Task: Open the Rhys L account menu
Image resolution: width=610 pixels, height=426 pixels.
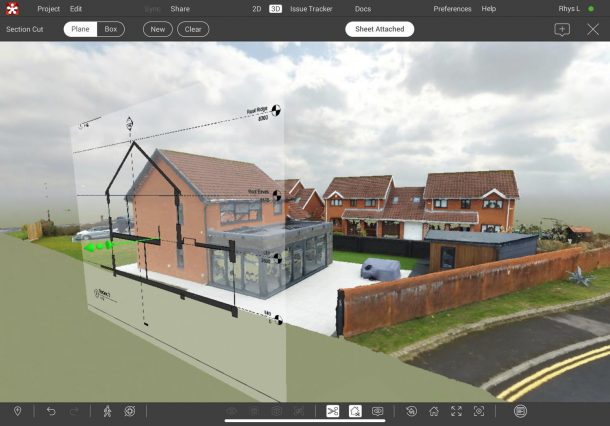Action: point(572,8)
